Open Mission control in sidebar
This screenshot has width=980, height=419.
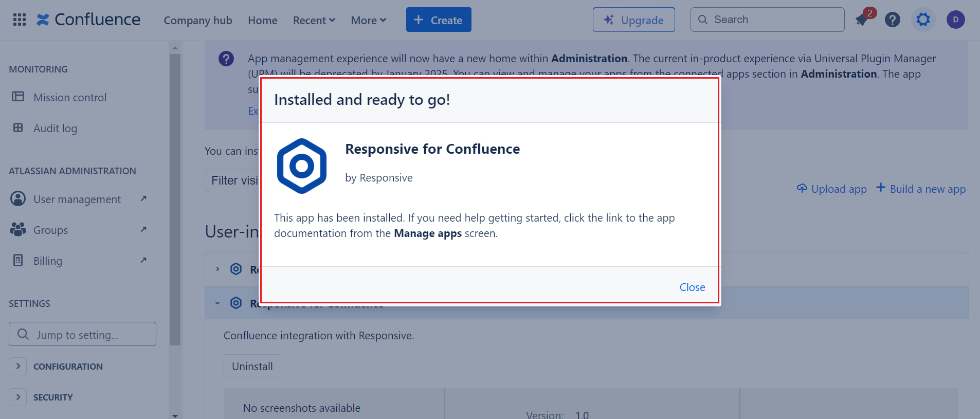pos(70,97)
